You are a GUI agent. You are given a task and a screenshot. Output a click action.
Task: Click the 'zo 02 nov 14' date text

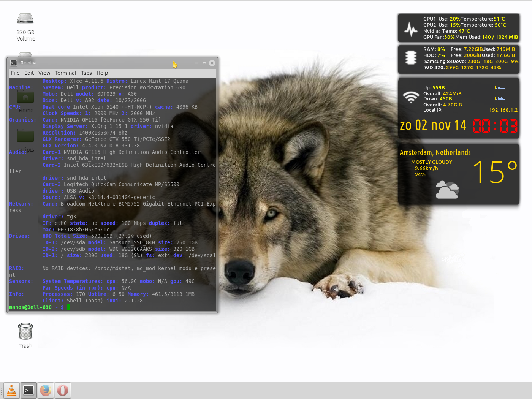(x=433, y=125)
